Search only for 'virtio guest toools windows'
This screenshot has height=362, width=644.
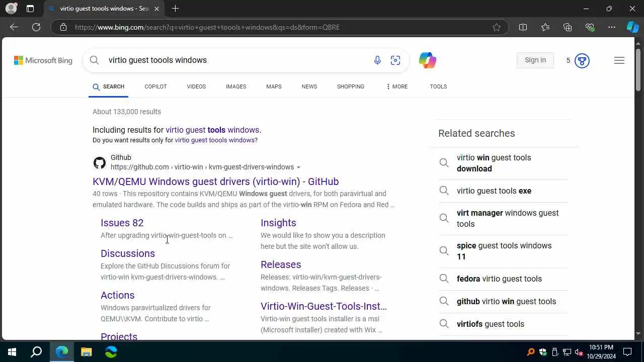coord(215,140)
